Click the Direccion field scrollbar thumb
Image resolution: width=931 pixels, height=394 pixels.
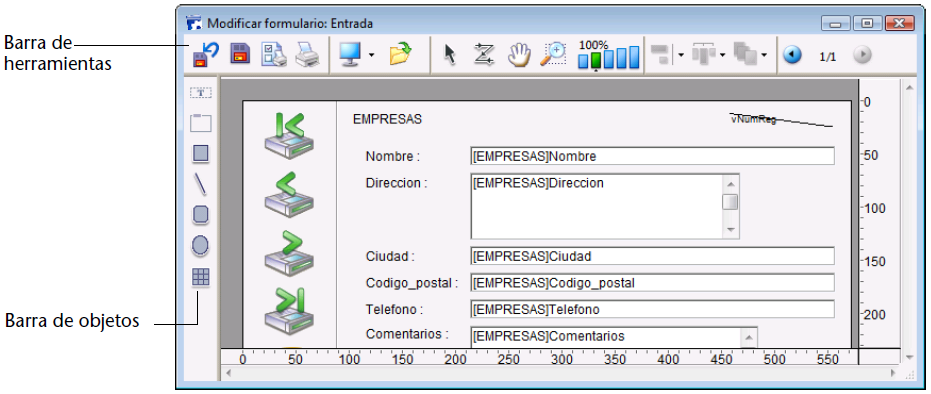pos(730,202)
